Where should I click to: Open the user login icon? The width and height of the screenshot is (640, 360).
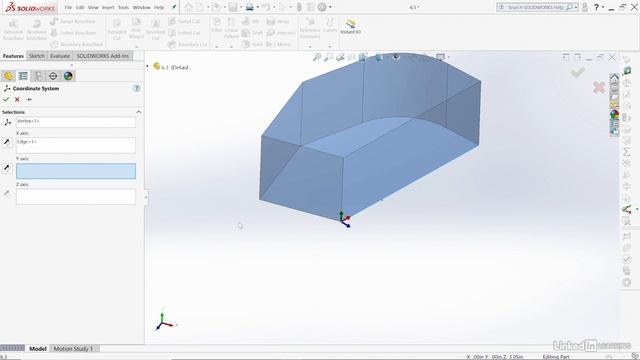click(585, 7)
